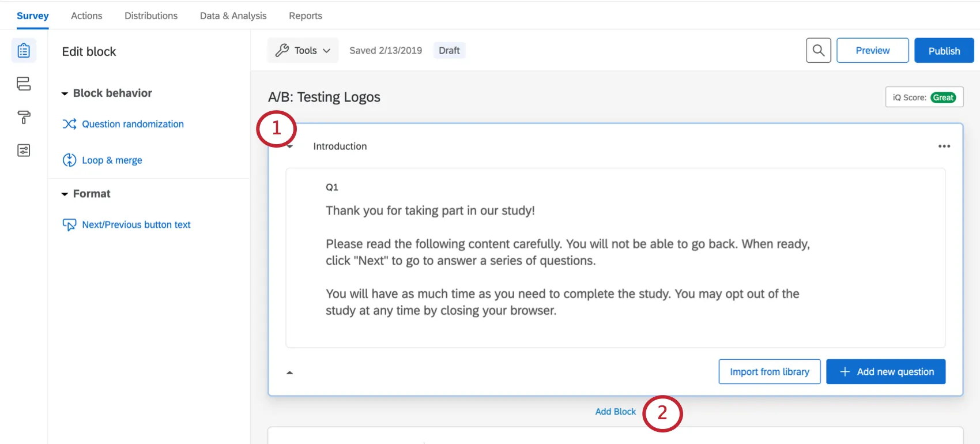The height and width of the screenshot is (444, 980).
Task: Click the Next/Previous button text icon
Action: pos(69,224)
